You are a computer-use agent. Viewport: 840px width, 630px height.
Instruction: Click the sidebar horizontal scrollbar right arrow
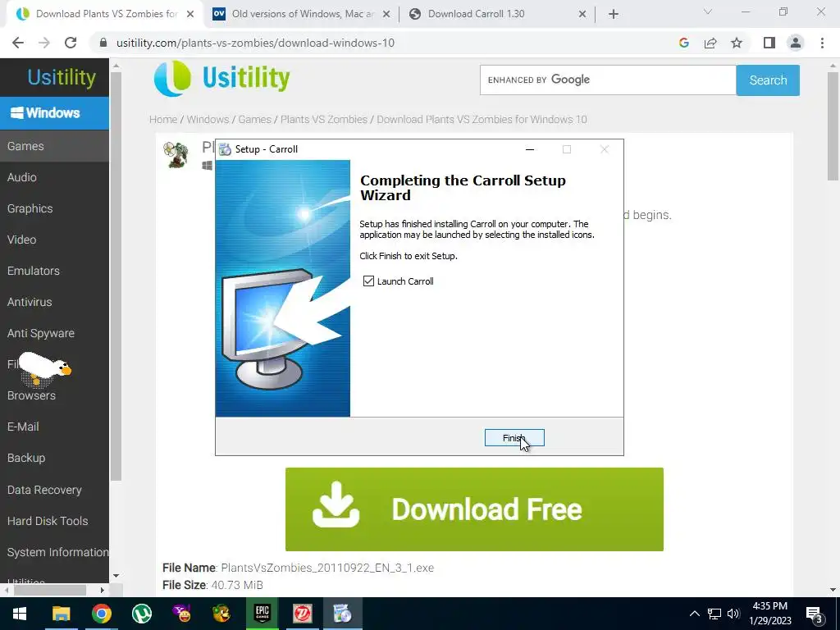pyautogui.click(x=103, y=590)
